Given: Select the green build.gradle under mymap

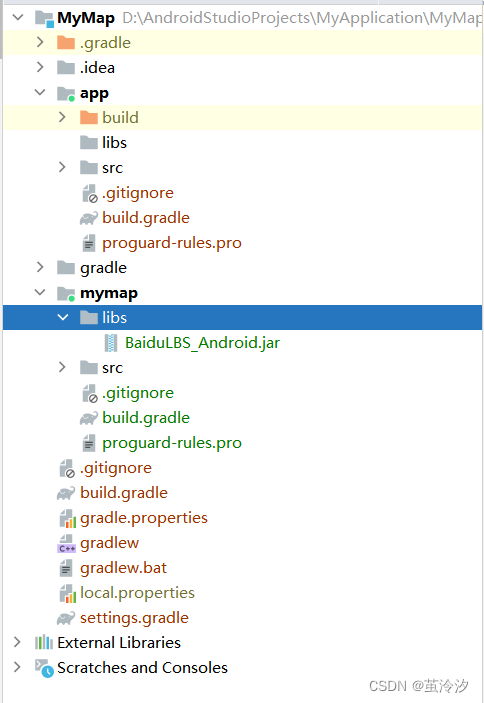Looking at the screenshot, I should click(x=146, y=418).
